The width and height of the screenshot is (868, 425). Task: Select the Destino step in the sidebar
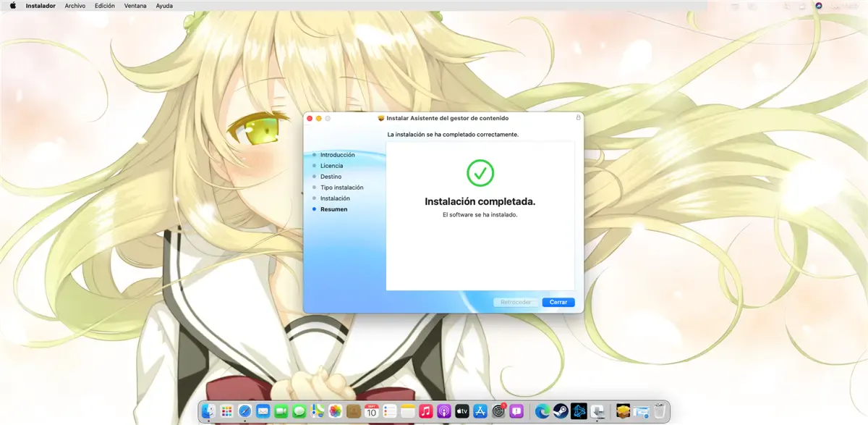click(x=331, y=177)
